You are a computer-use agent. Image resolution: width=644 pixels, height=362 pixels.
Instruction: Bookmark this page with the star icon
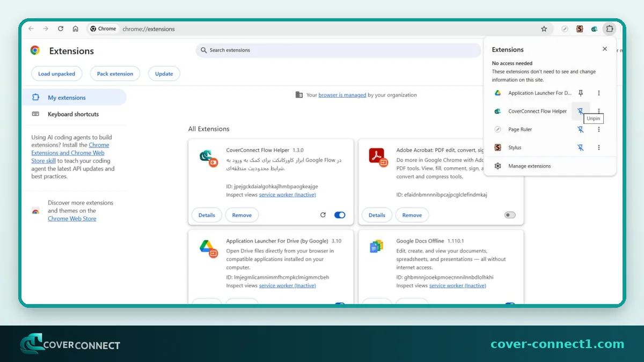(x=544, y=29)
